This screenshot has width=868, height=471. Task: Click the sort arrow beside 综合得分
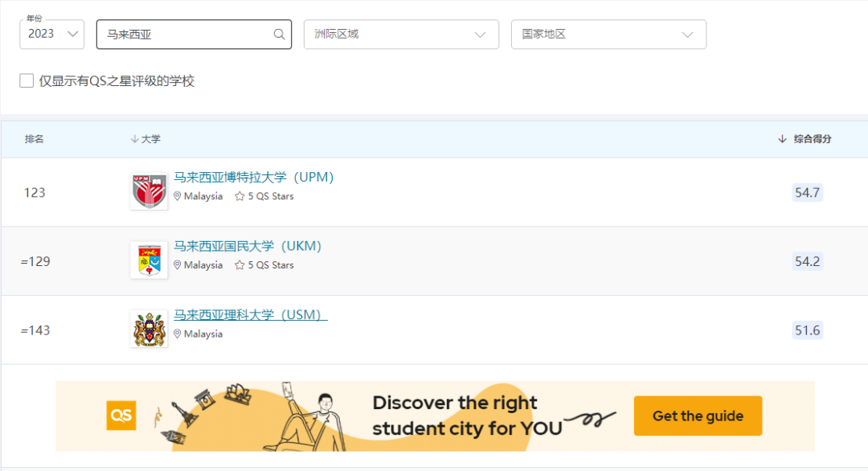coord(782,139)
